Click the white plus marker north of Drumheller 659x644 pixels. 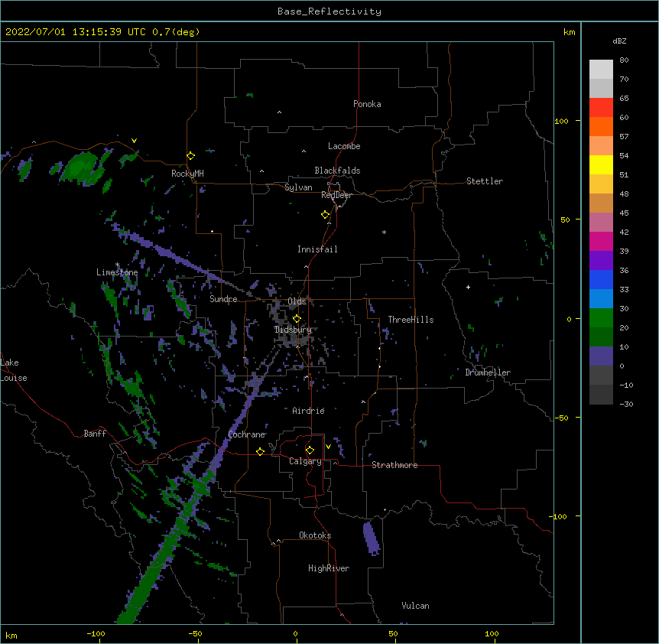click(x=468, y=287)
